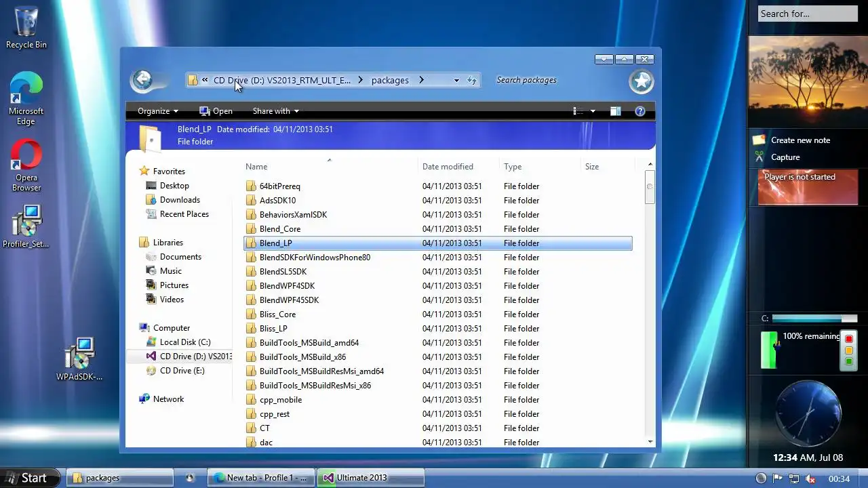Sort by the Type column header
The height and width of the screenshot is (488, 868).
[x=540, y=166]
